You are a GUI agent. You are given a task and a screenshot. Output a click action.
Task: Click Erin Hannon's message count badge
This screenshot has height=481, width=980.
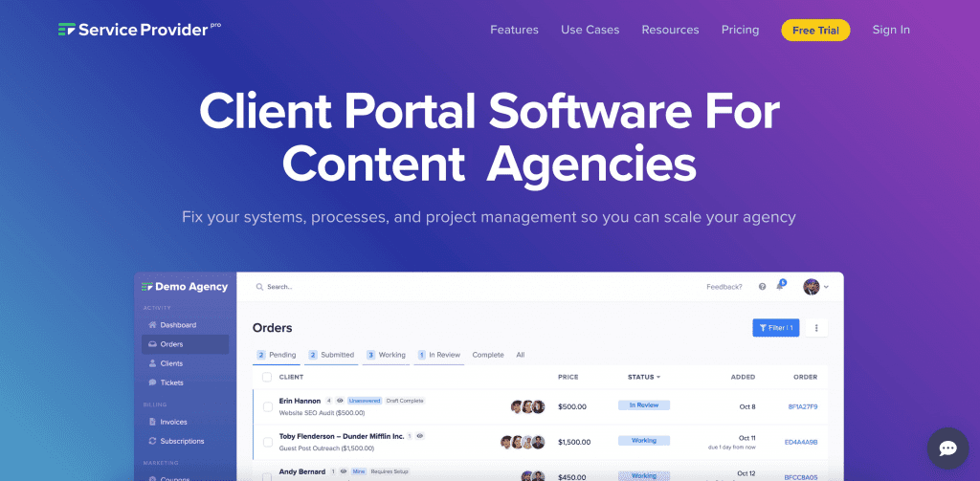(x=329, y=401)
